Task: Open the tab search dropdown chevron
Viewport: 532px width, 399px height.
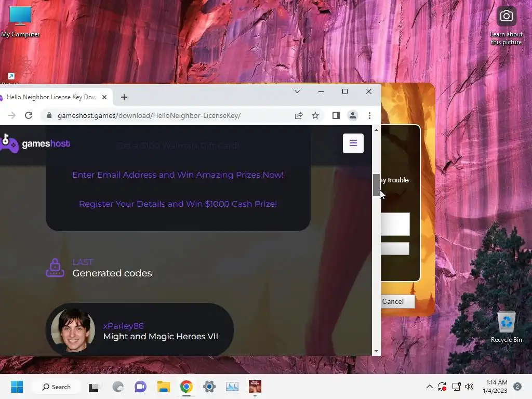Action: [297, 91]
